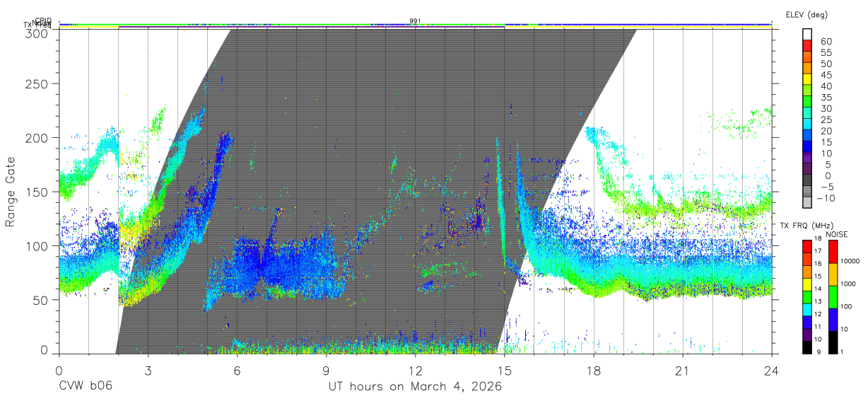The height and width of the screenshot is (401, 868).
Task: Click the 50 tick label on Range Gate axis
Action: pyautogui.click(x=40, y=300)
